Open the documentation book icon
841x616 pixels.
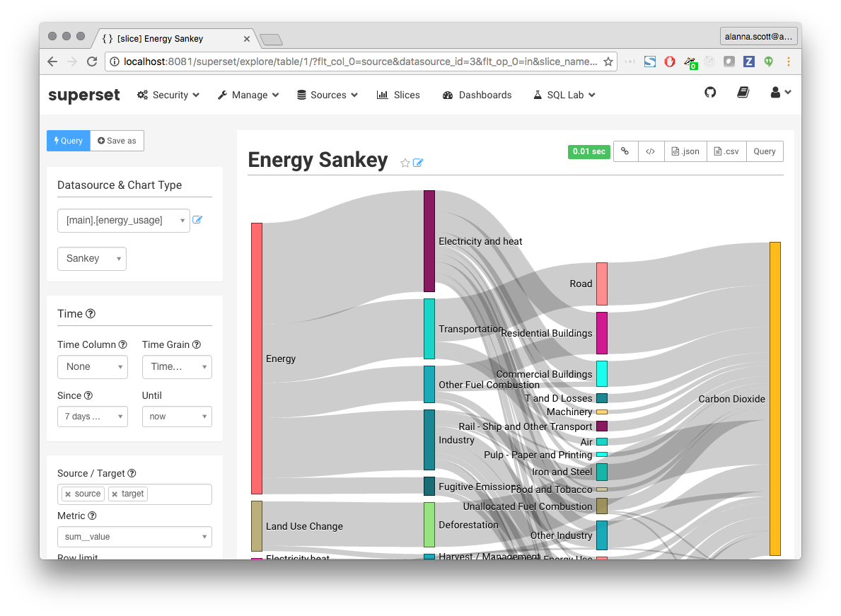[x=743, y=93]
